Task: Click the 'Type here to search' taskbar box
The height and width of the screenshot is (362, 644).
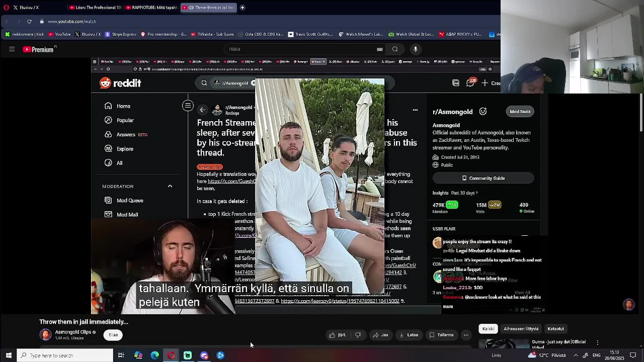Action: 65,355
